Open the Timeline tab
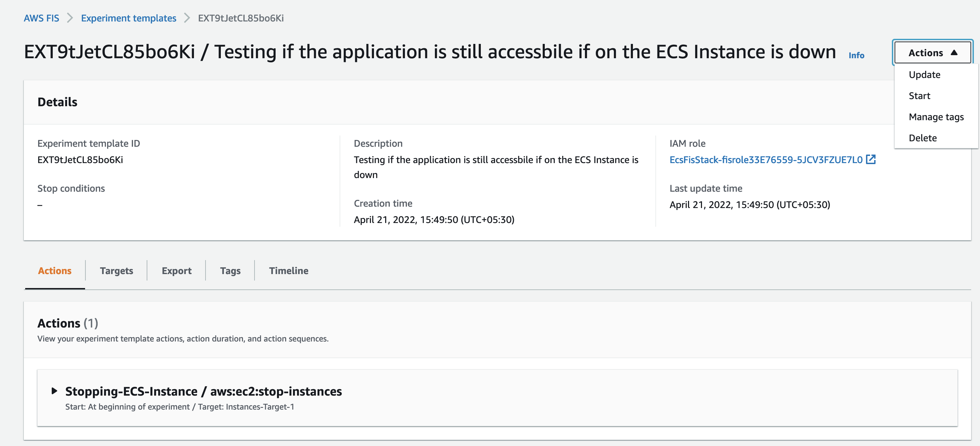The height and width of the screenshot is (446, 980). coord(289,271)
